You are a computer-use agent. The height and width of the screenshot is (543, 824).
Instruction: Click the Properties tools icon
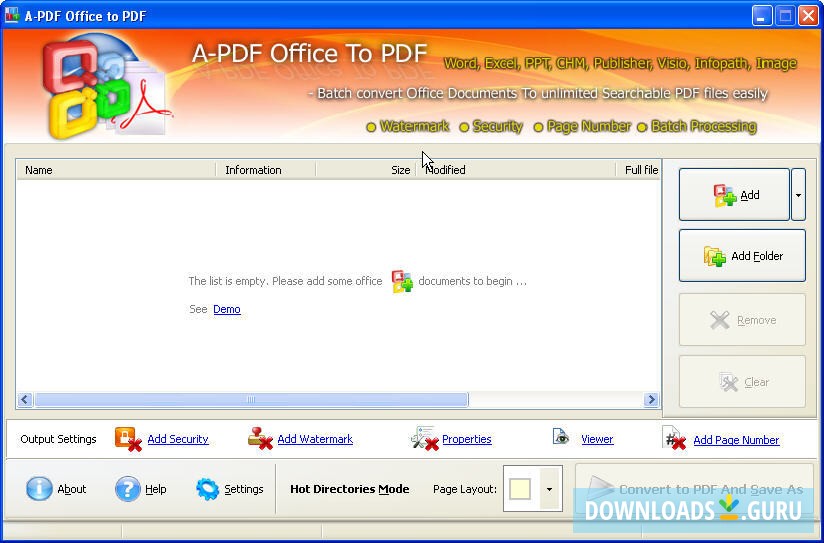[425, 438]
